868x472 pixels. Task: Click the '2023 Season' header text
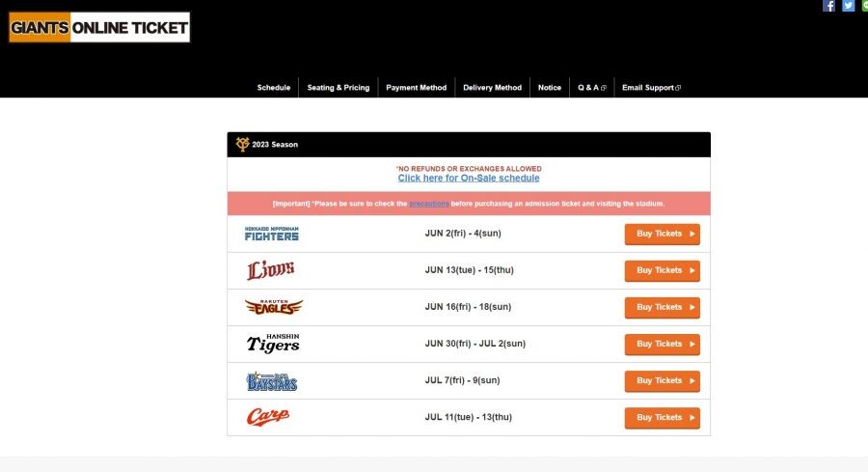pyautogui.click(x=275, y=144)
